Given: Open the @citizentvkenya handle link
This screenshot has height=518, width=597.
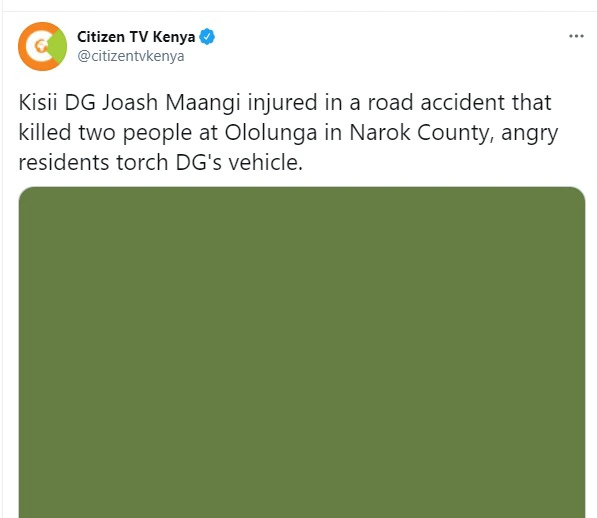Looking at the screenshot, I should pyautogui.click(x=131, y=56).
